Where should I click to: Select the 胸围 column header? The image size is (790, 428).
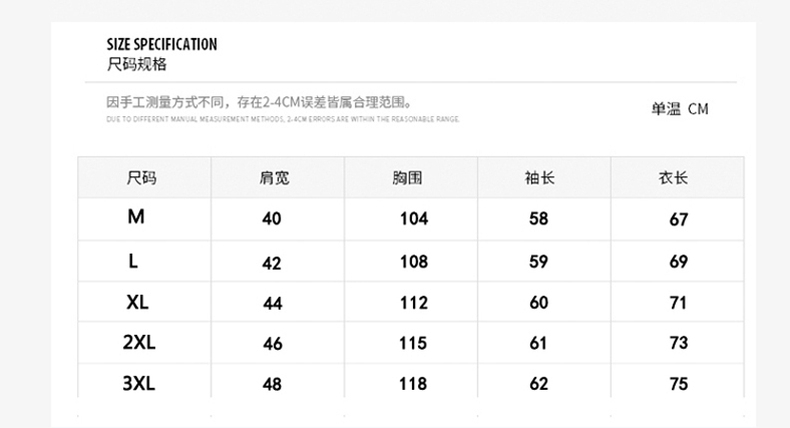click(x=407, y=178)
